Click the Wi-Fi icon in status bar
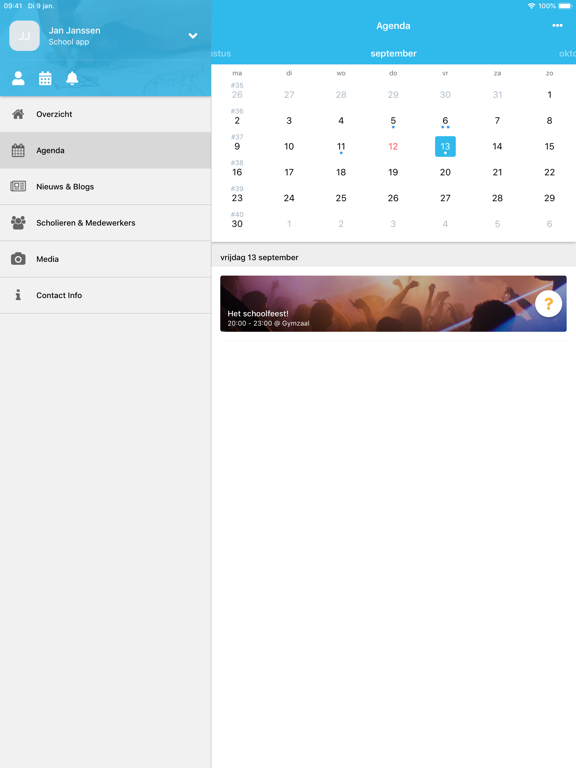This screenshot has height=768, width=576. pyautogui.click(x=531, y=6)
